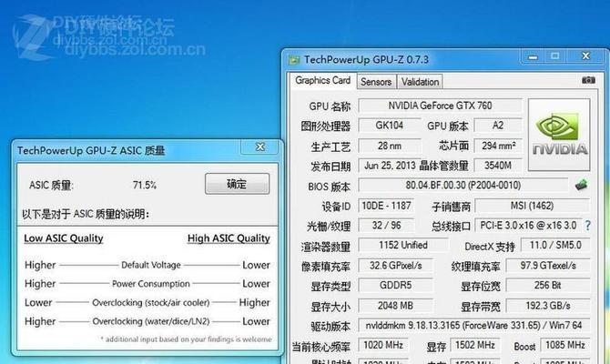Click the 1085 MHz Boost clock field
Viewport: 610px width, 364px height.
pyautogui.click(x=565, y=345)
